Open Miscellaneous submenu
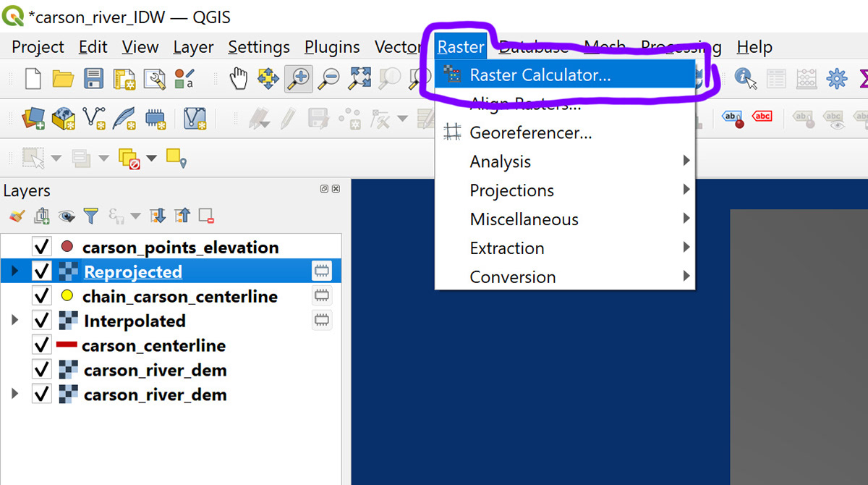868x485 pixels. tap(565, 219)
